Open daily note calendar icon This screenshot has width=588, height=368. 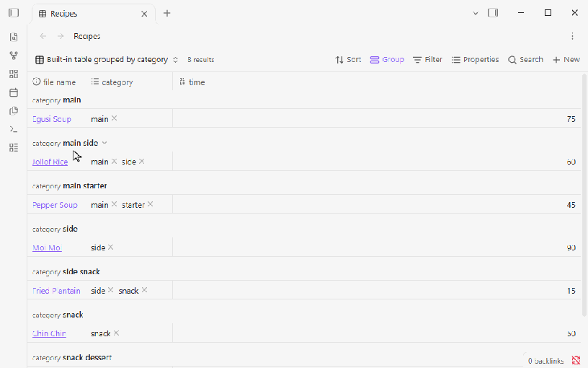14,92
